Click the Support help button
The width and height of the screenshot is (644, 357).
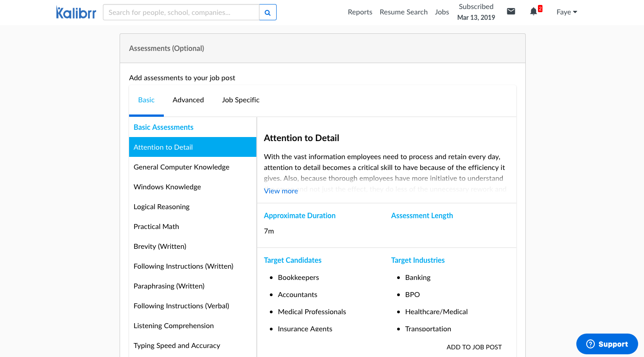tap(607, 344)
